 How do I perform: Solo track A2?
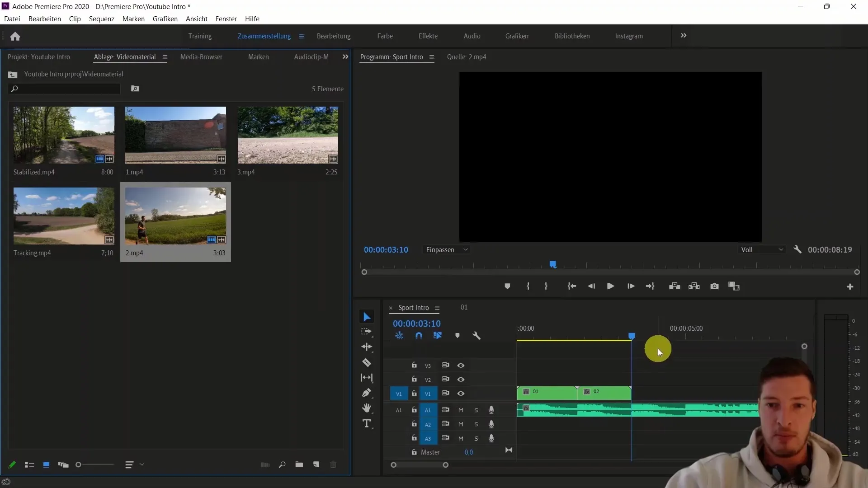coord(476,424)
